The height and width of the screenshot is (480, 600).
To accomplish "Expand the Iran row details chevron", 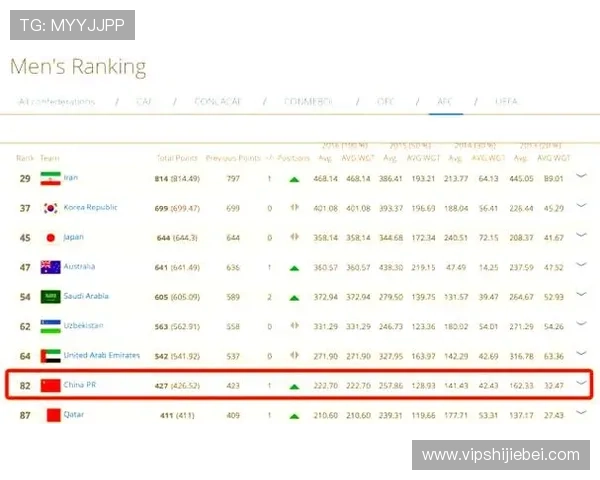I will (582, 177).
